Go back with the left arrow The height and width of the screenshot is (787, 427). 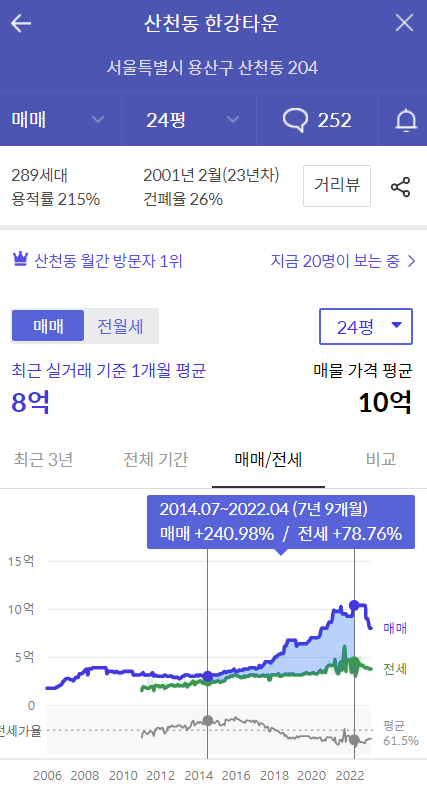pos(21,23)
